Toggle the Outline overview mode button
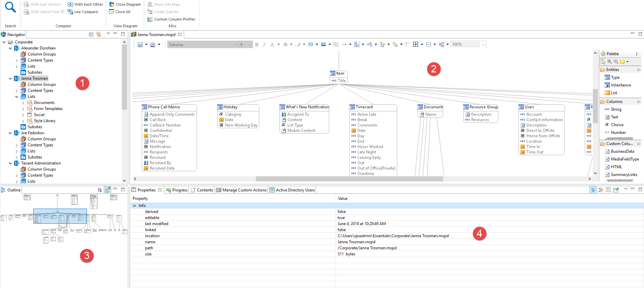 click(108, 190)
